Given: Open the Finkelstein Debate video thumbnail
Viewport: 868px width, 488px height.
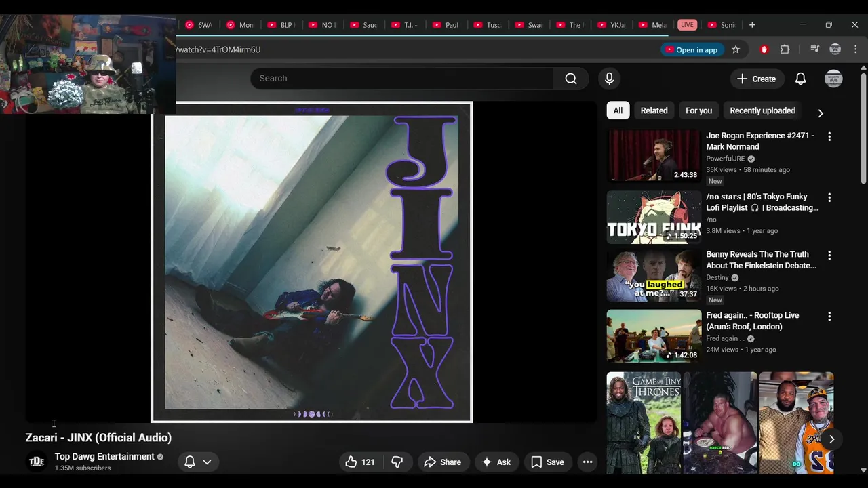Looking at the screenshot, I should click(654, 275).
